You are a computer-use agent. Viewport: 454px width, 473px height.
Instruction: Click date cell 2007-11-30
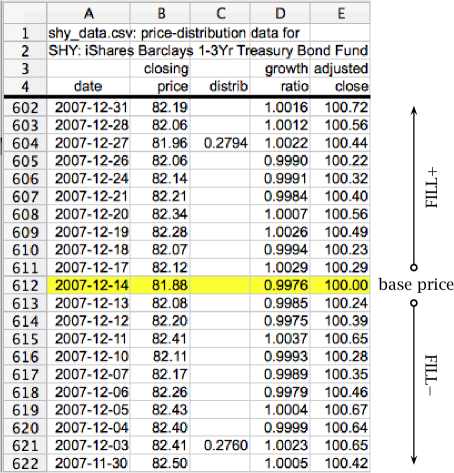coord(88,463)
